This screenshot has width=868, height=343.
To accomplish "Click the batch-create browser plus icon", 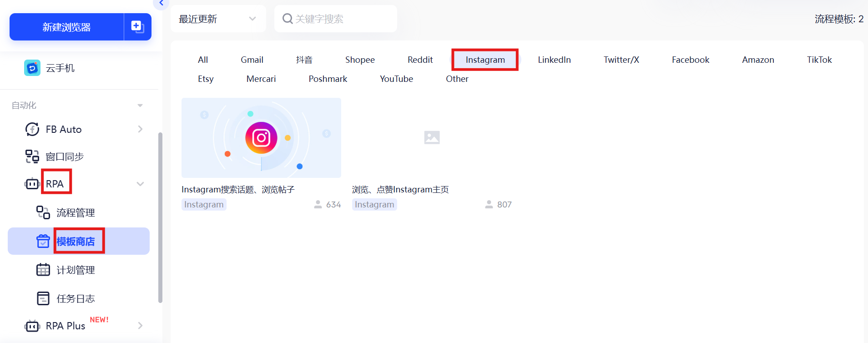I will click(137, 27).
